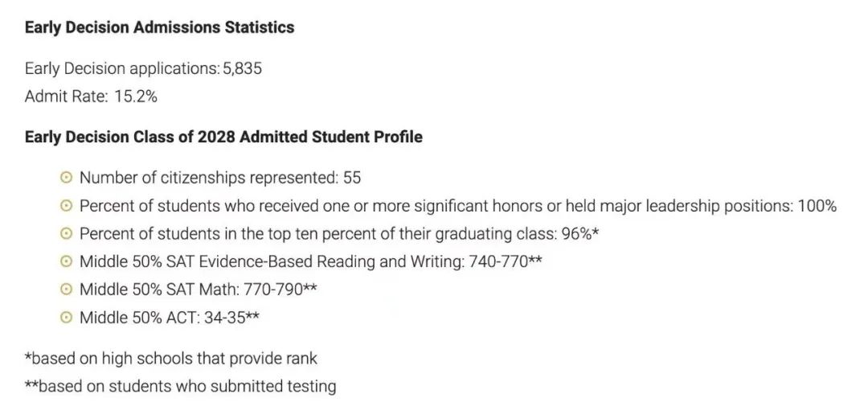
Task: Click the bullet icon beside SAT Math line
Action: pos(66,290)
